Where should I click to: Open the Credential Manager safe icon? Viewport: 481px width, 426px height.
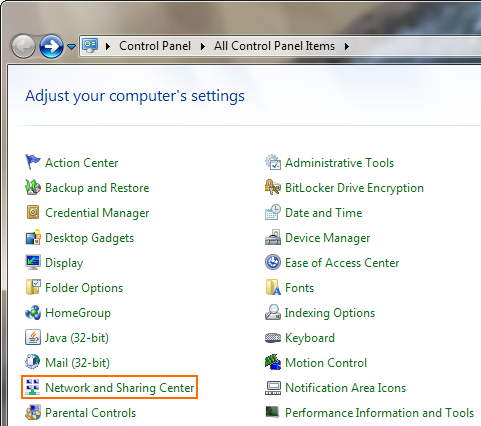[x=33, y=212]
